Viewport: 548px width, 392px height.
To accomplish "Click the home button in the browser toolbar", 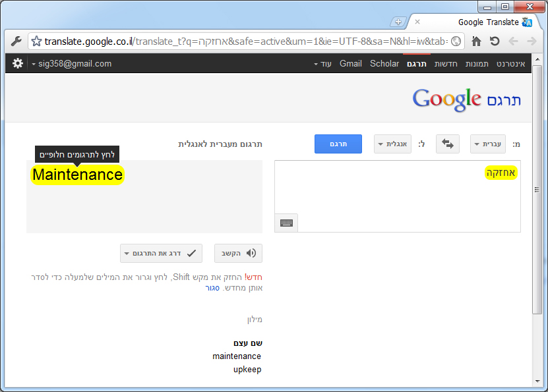I will pos(476,42).
